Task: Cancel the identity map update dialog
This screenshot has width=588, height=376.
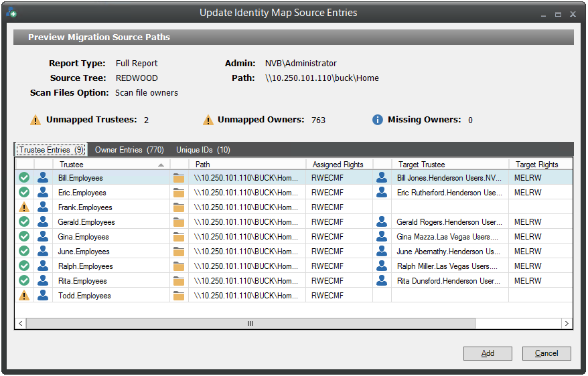Action: 546,353
